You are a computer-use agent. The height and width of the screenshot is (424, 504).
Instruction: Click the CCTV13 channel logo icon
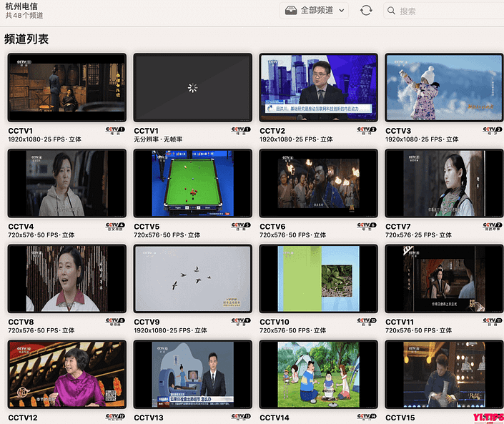click(x=241, y=418)
